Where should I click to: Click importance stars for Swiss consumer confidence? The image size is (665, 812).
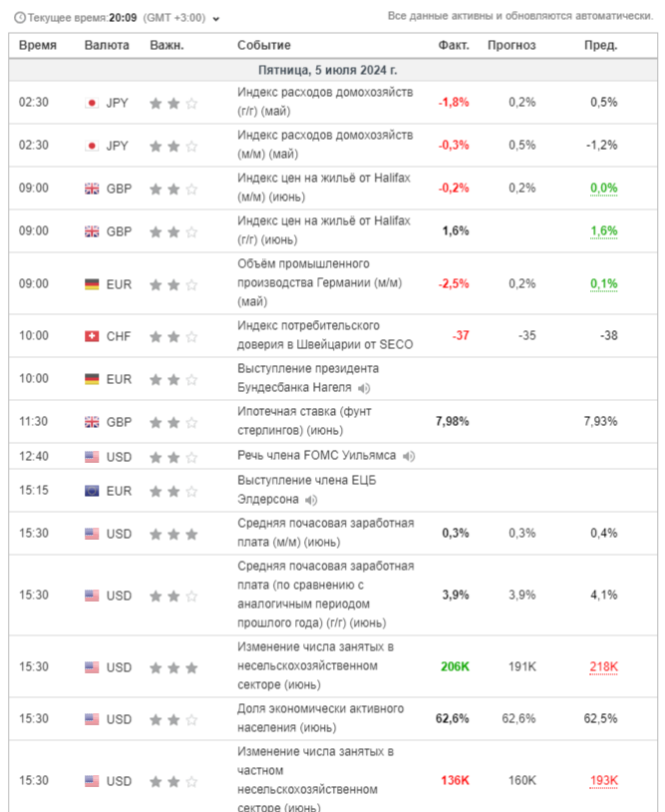point(173,336)
